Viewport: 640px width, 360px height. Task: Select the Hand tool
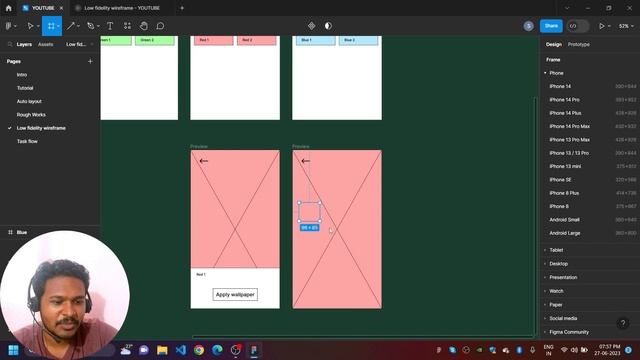[144, 26]
